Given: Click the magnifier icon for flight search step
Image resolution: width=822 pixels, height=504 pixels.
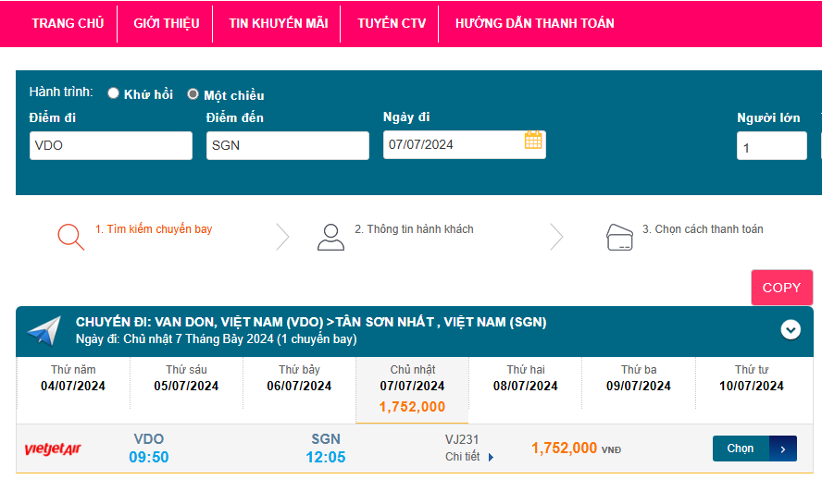Looking at the screenshot, I should [x=70, y=237].
